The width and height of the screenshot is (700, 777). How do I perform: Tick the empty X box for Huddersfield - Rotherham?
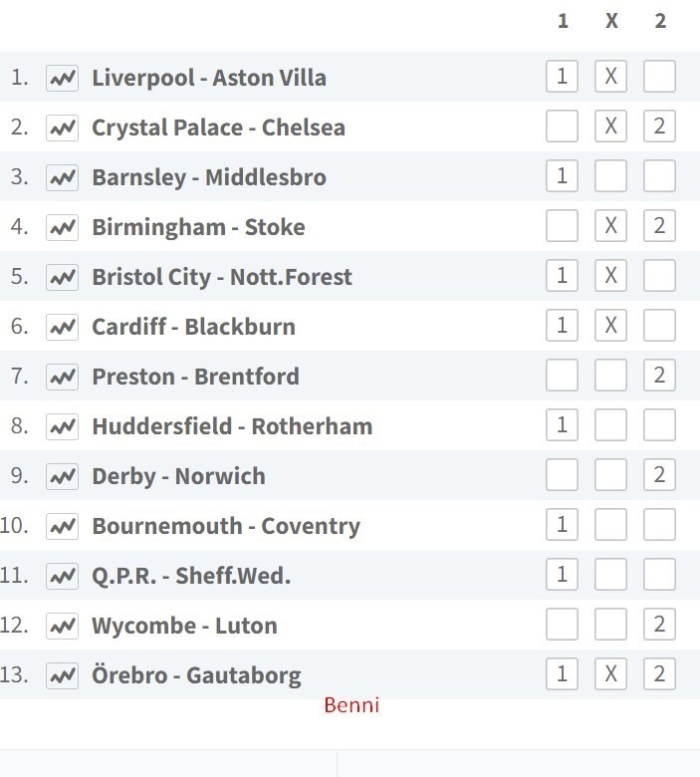[x=610, y=424]
